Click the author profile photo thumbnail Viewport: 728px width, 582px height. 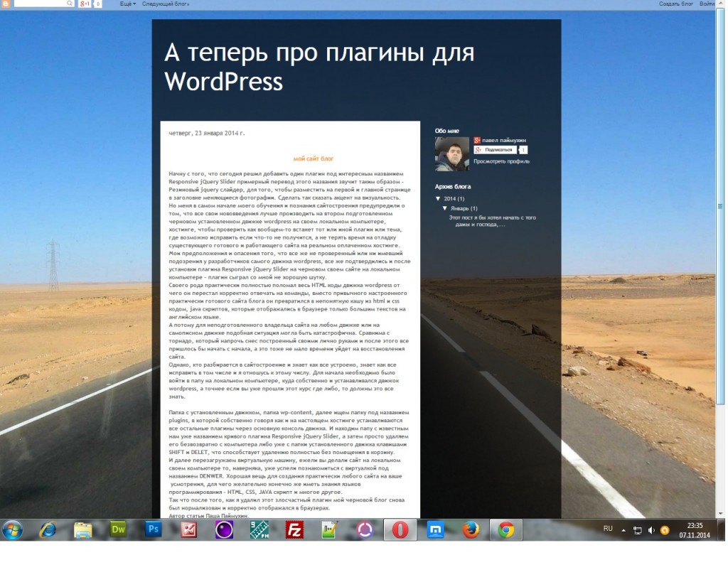(x=451, y=154)
